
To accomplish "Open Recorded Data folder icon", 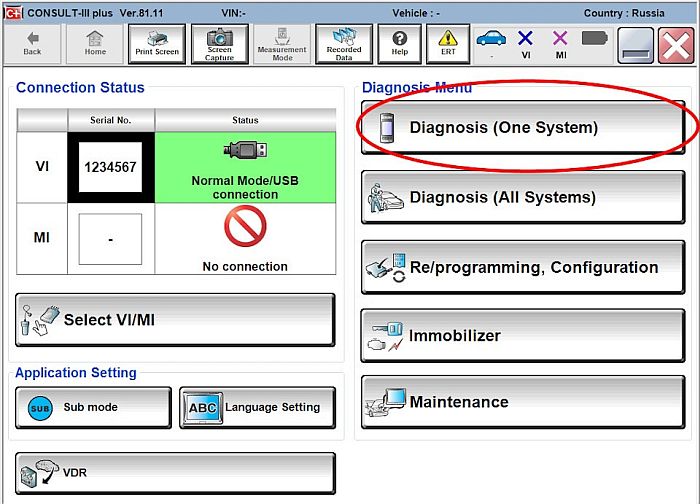I will click(344, 44).
